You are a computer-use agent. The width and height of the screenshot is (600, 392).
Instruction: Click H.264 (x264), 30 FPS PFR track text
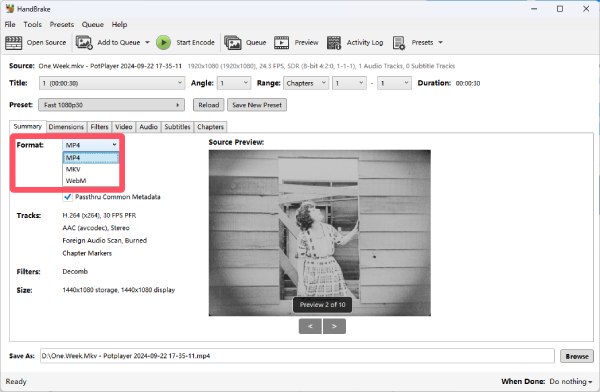[99, 215]
